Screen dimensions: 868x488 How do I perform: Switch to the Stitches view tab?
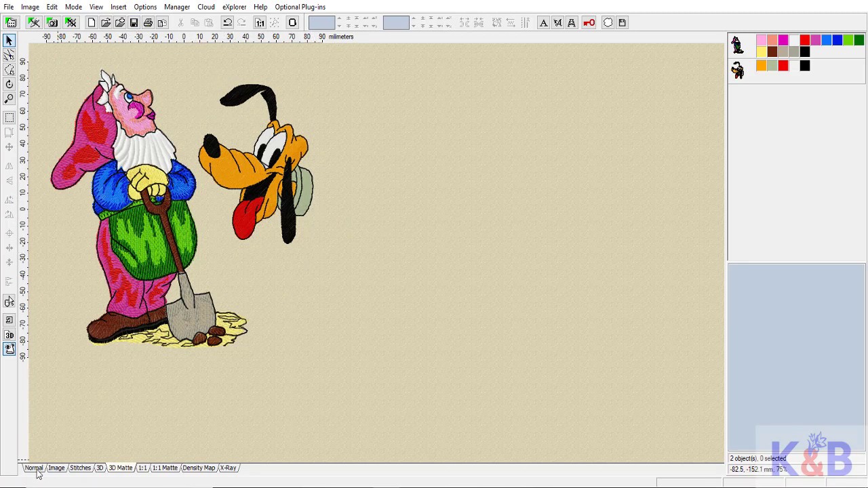coord(80,468)
